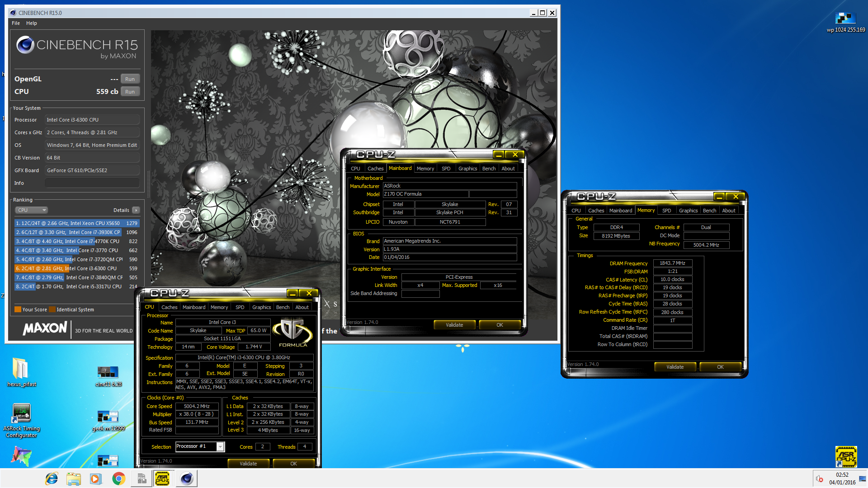The width and height of the screenshot is (868, 488).
Task: Open the File menu in Cinebench
Action: click(16, 23)
